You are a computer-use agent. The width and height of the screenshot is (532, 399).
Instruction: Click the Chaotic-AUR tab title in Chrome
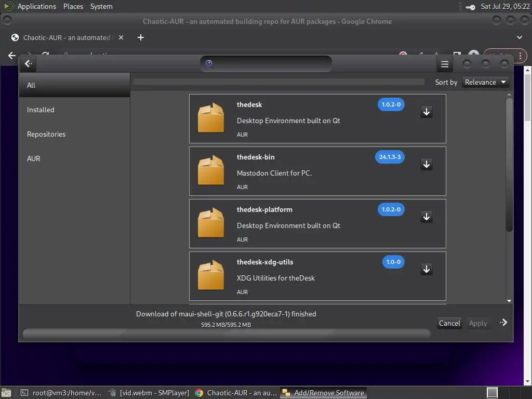click(x=66, y=37)
